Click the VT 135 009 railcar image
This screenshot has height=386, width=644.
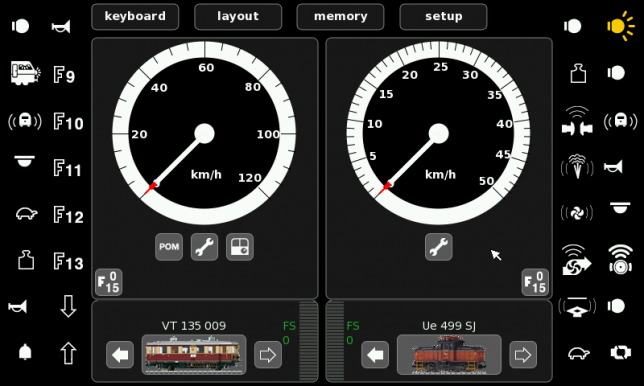point(194,355)
